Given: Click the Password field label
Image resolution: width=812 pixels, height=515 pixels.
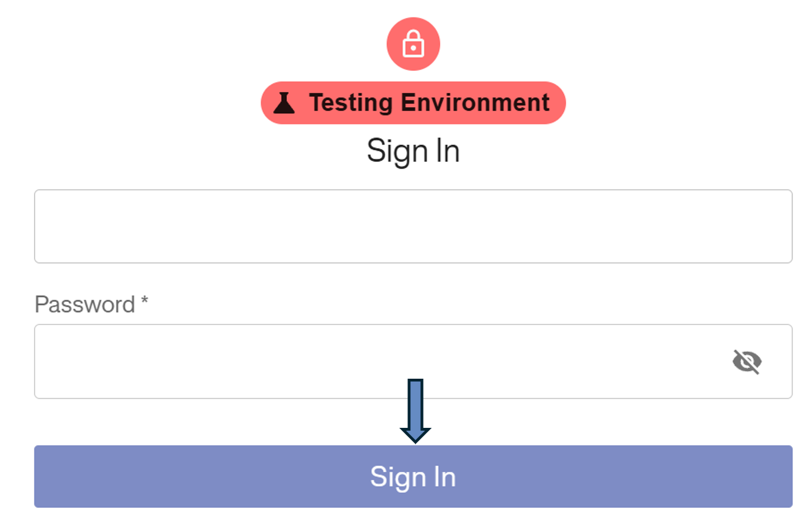Looking at the screenshot, I should point(85,304).
